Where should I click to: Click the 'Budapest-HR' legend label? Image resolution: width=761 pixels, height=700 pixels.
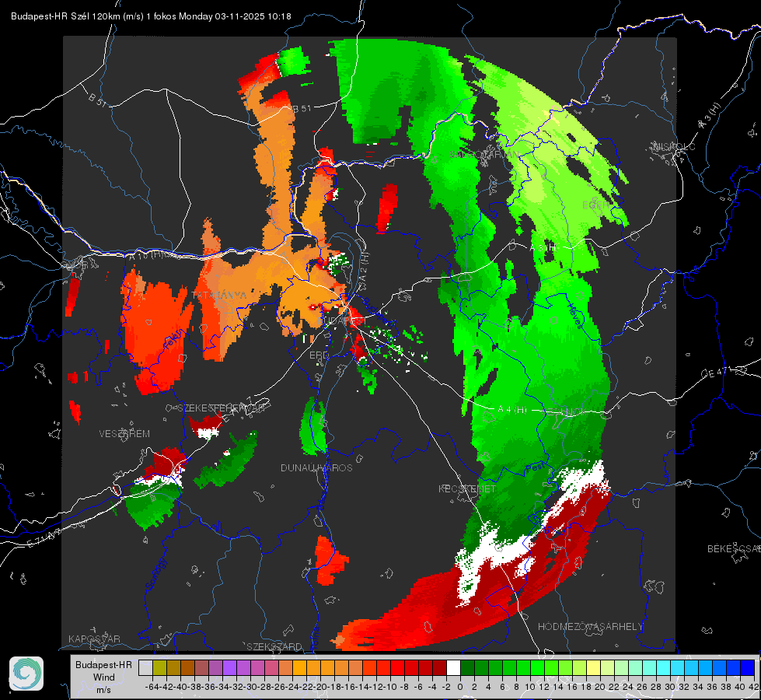pos(103,664)
